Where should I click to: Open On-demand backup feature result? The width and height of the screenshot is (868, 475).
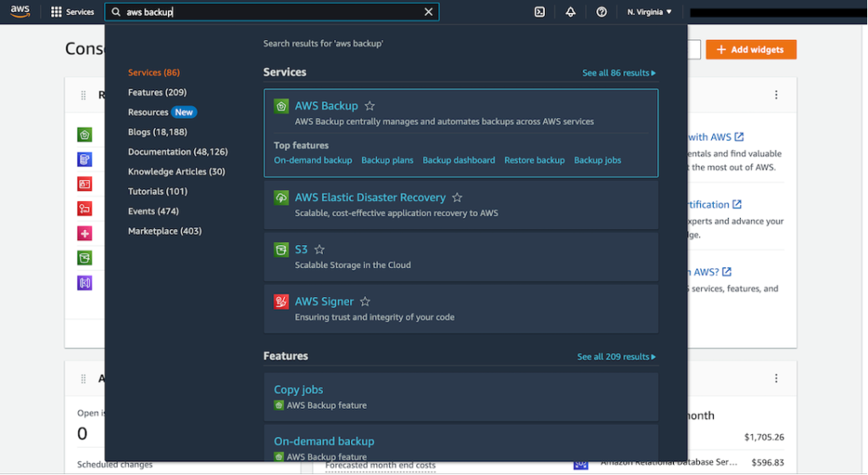pos(324,441)
